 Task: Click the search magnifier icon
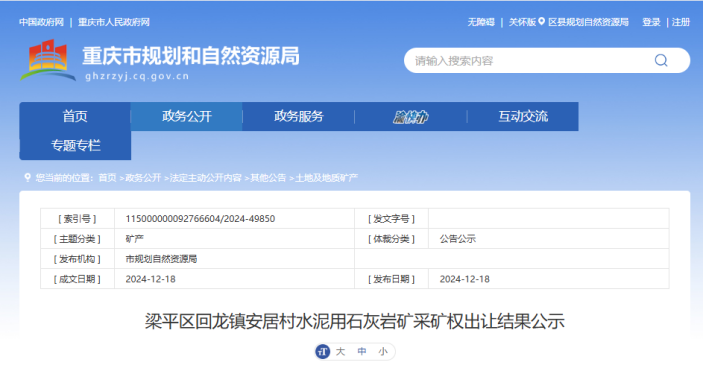661,60
